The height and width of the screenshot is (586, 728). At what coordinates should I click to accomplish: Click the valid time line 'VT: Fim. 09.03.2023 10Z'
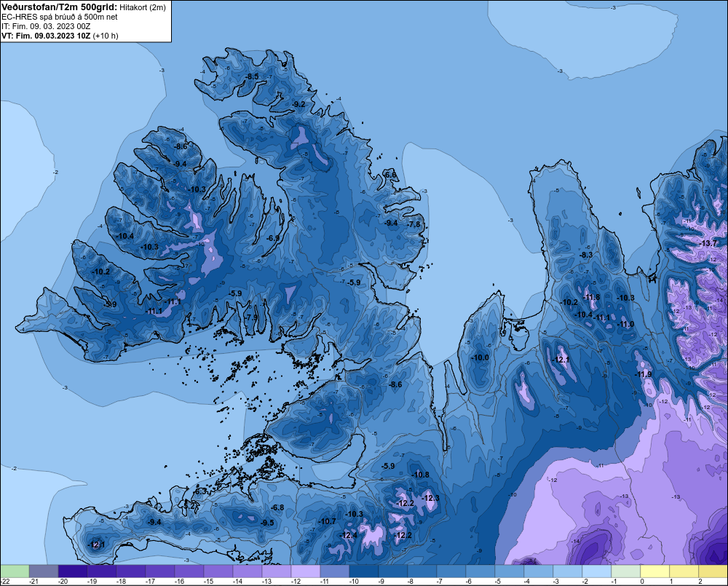[x=47, y=36]
